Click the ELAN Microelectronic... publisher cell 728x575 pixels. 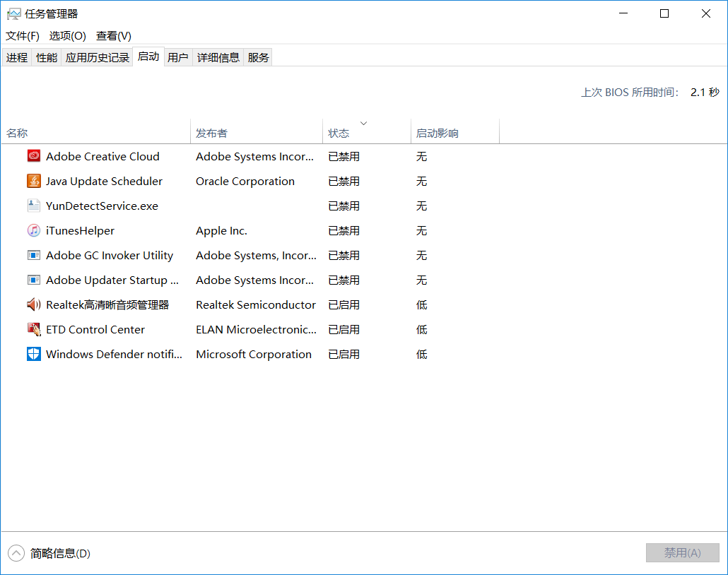click(x=257, y=329)
